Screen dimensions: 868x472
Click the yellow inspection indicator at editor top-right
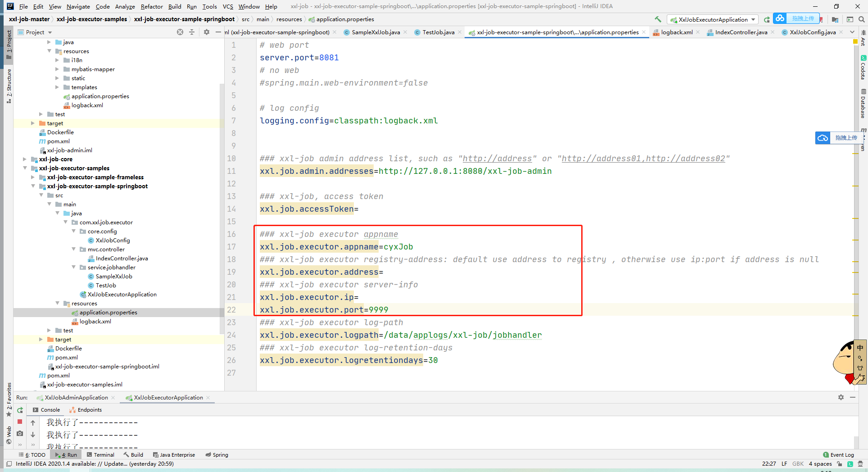(855, 41)
